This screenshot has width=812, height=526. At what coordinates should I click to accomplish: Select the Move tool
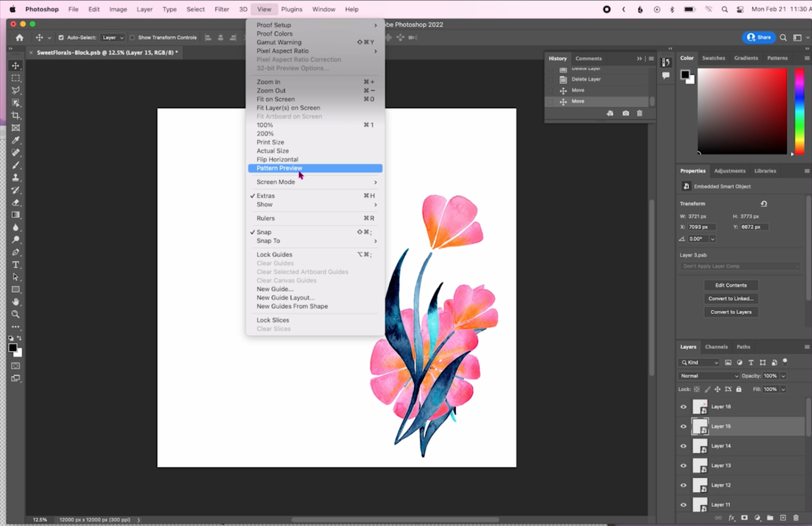click(x=16, y=65)
